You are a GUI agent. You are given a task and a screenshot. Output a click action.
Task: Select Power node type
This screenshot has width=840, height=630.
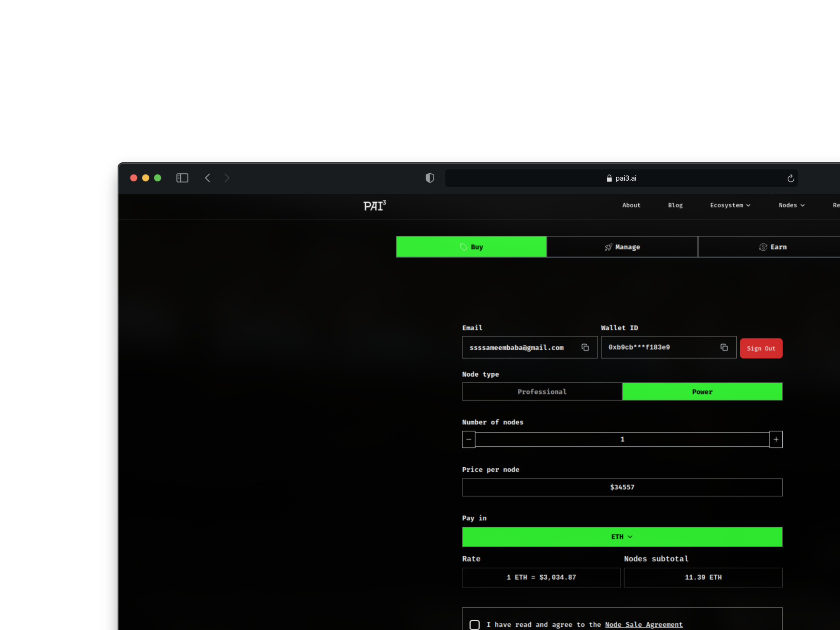[702, 392]
